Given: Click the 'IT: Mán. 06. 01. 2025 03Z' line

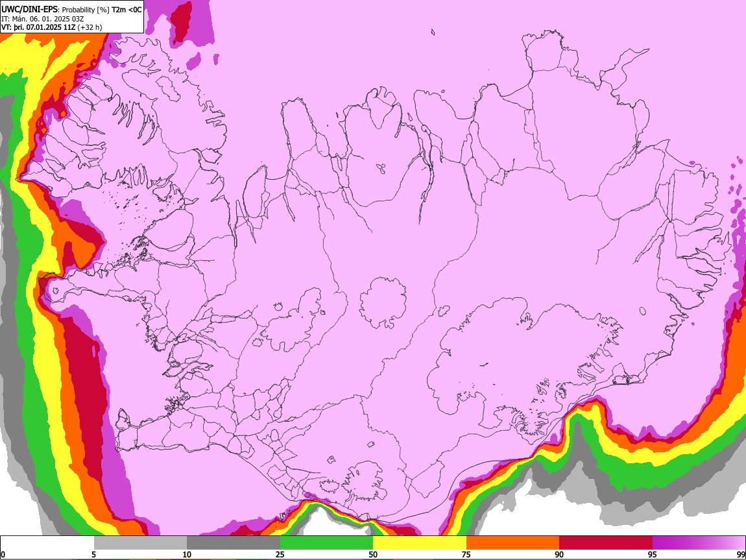Looking at the screenshot, I should 42,19.
